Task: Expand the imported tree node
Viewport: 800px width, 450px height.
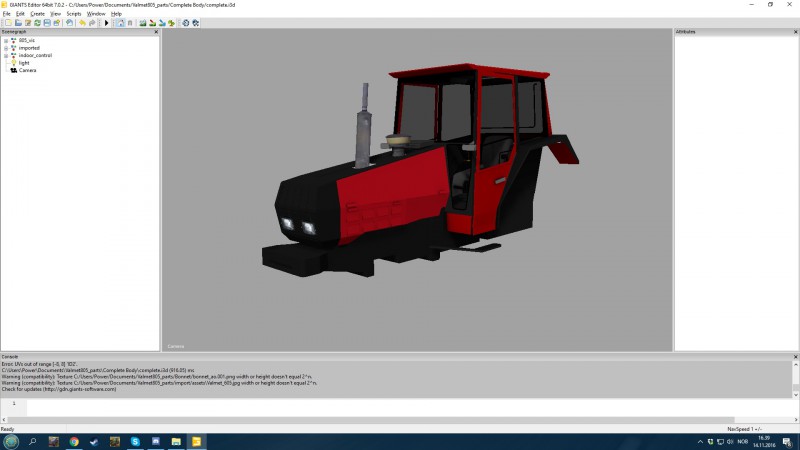Action: [5, 47]
